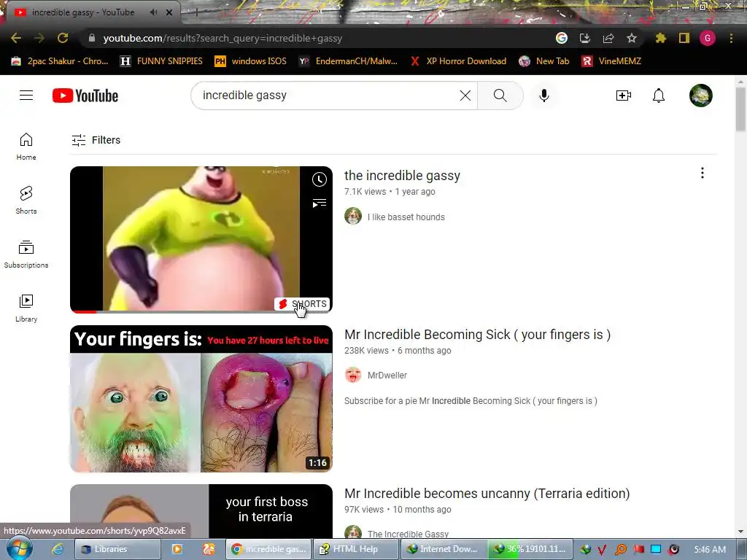
Task: Open Subscriptions in the sidebar
Action: [26, 254]
